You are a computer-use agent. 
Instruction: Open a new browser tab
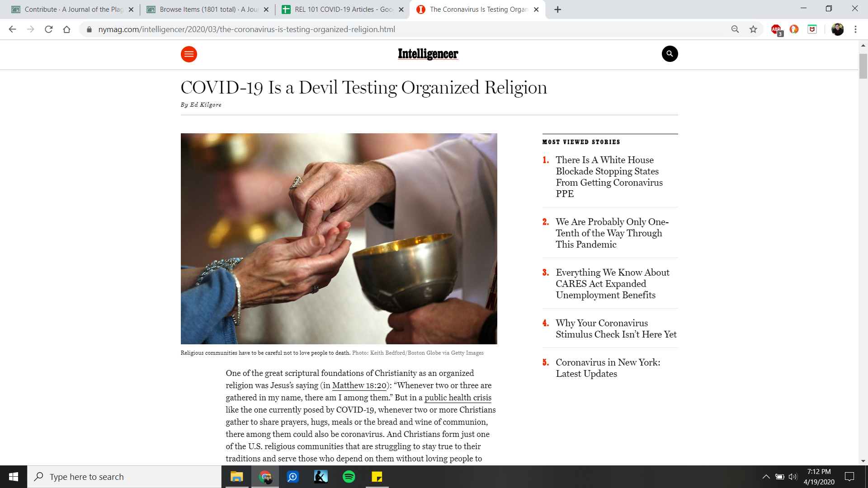tap(557, 9)
